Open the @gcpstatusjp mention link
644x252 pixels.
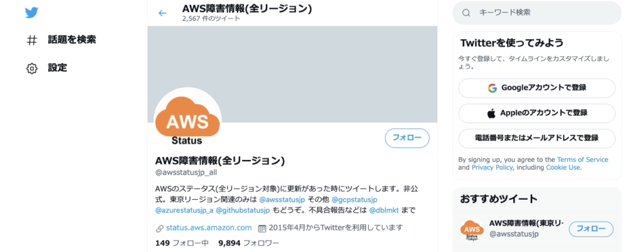point(355,200)
